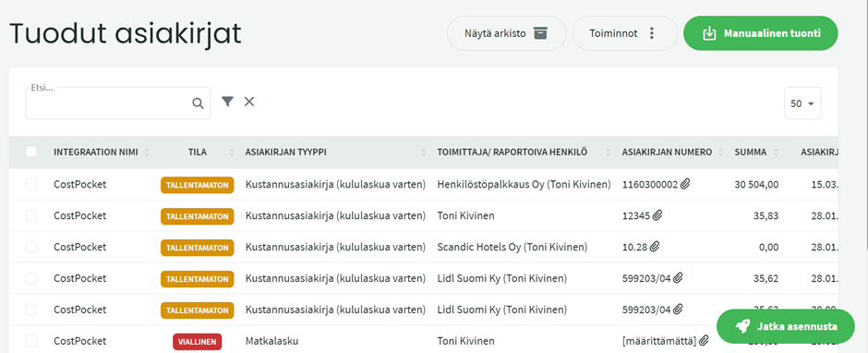Open the Toiminnot actions menu
The width and height of the screenshot is (868, 353).
(625, 33)
